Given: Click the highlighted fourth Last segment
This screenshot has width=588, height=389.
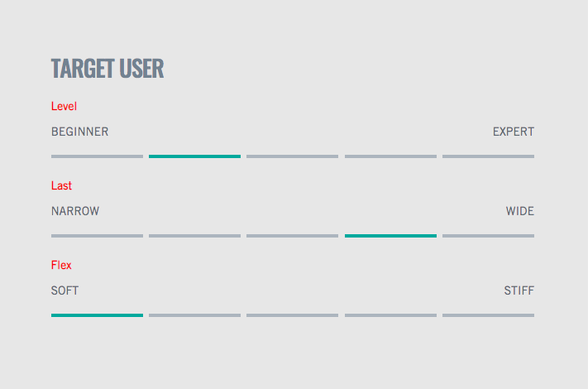Looking at the screenshot, I should point(390,236).
